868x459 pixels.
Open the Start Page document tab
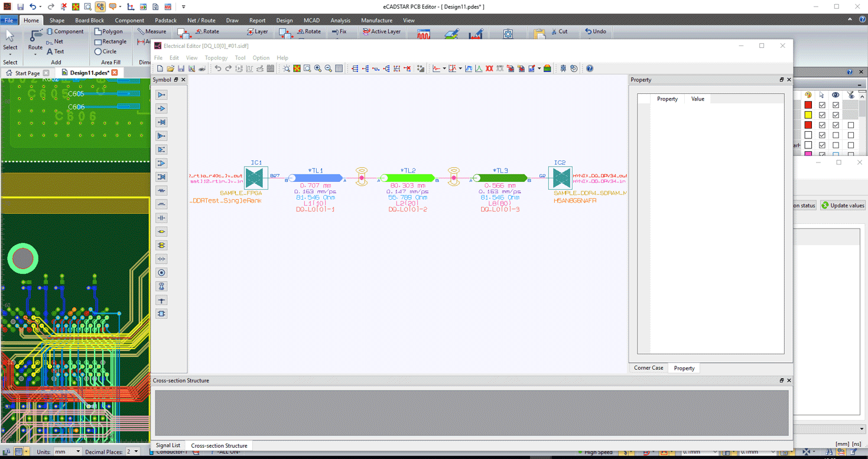tap(27, 73)
